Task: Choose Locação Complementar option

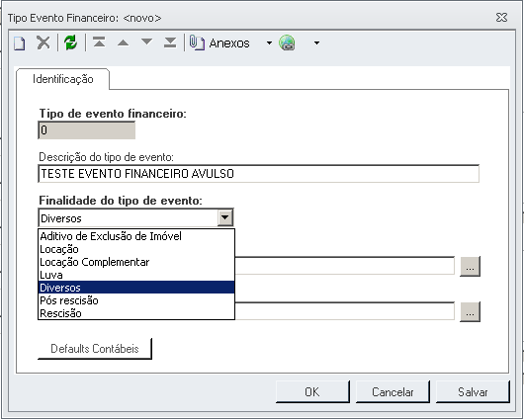Action: (x=136, y=262)
